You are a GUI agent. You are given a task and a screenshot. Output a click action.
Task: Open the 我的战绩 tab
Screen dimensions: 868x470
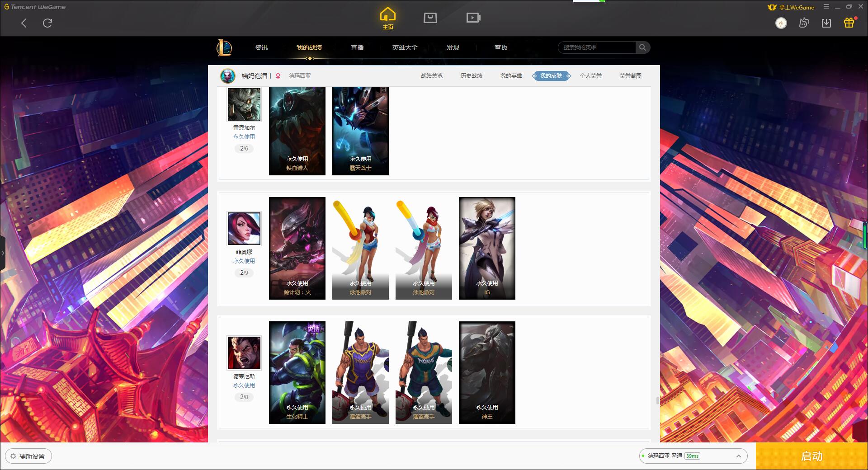coord(309,47)
